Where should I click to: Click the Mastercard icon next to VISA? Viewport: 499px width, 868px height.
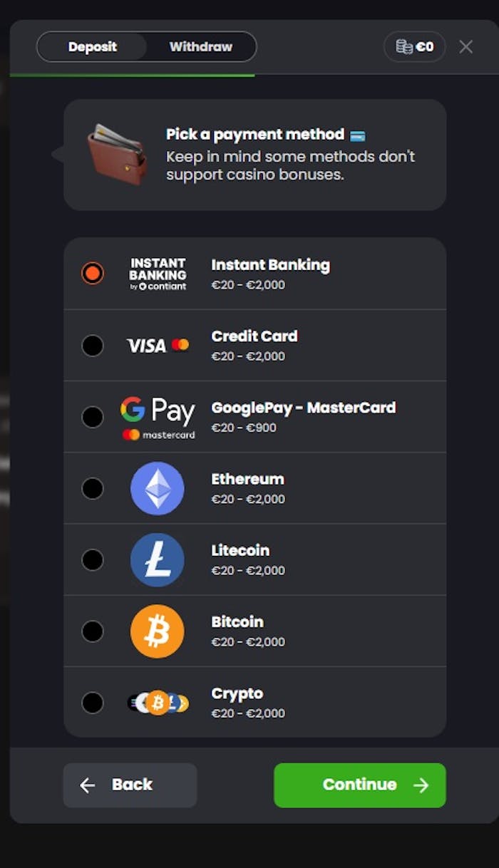click(x=180, y=344)
